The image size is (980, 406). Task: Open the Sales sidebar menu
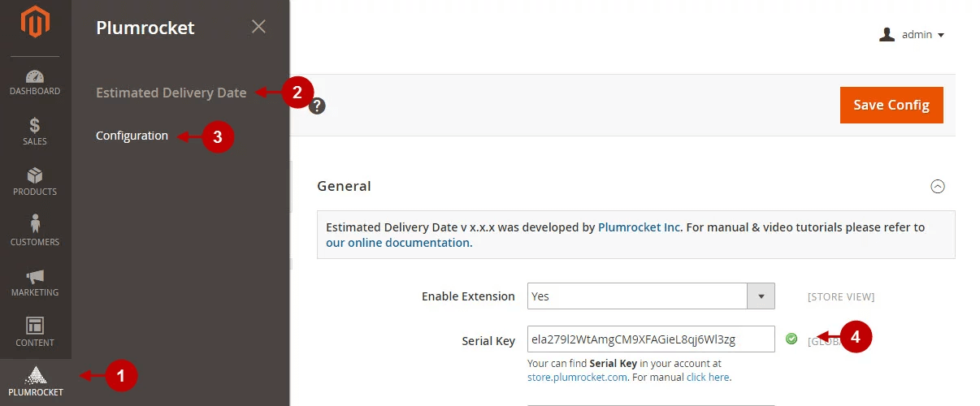point(35,132)
